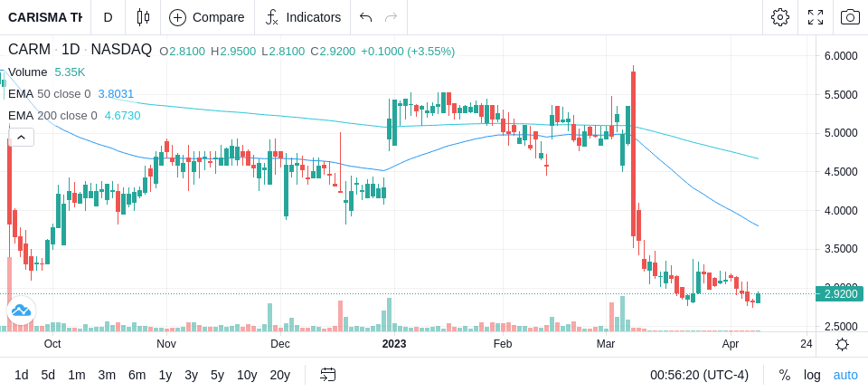Open the D interval dropdown

coord(108,17)
